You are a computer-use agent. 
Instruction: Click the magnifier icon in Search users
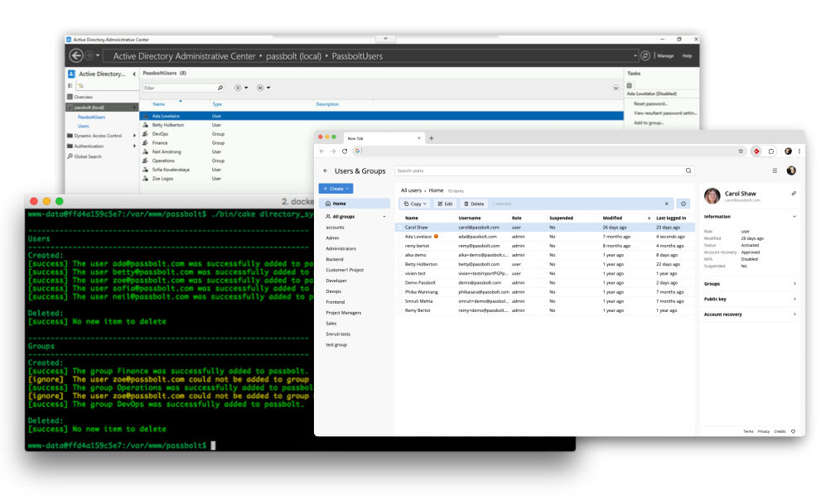688,170
